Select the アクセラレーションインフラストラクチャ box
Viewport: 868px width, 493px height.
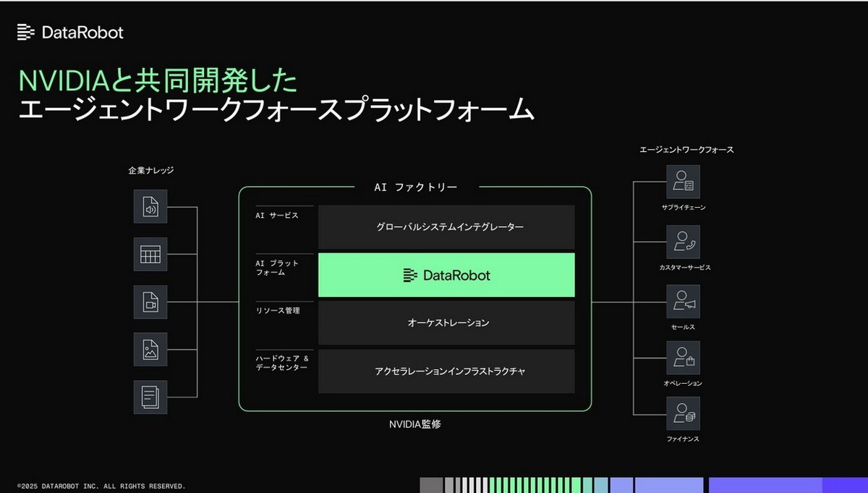coord(446,371)
